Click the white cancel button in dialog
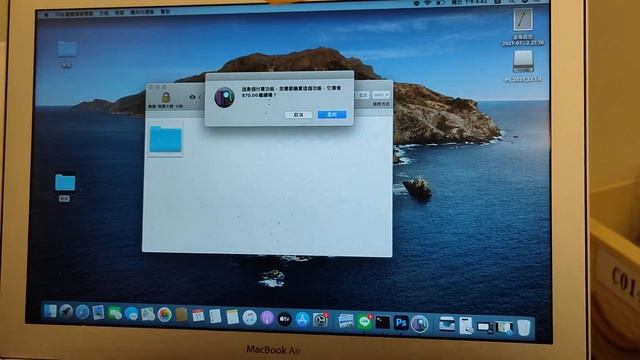The width and height of the screenshot is (640, 360). point(298,115)
